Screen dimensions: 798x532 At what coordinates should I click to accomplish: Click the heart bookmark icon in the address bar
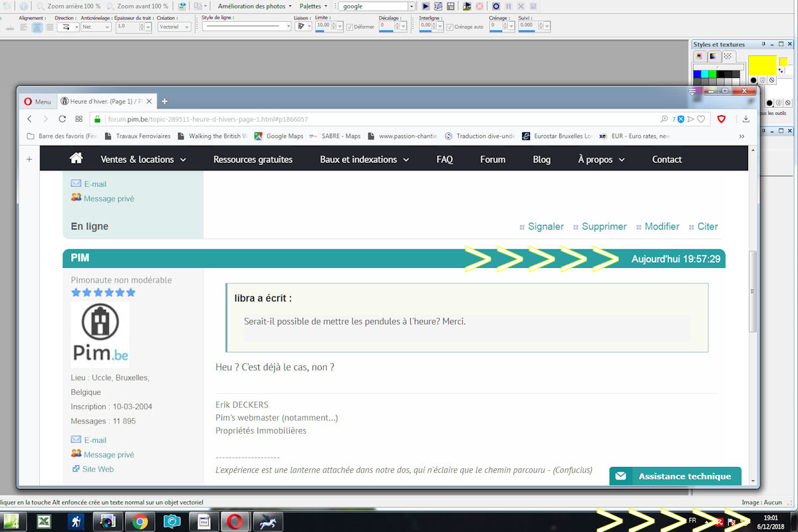[701, 119]
